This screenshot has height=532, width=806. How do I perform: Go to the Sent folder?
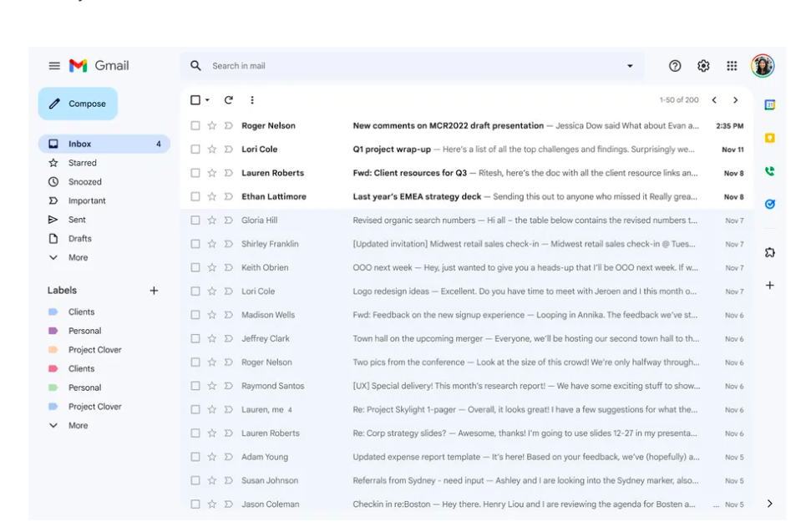point(76,220)
